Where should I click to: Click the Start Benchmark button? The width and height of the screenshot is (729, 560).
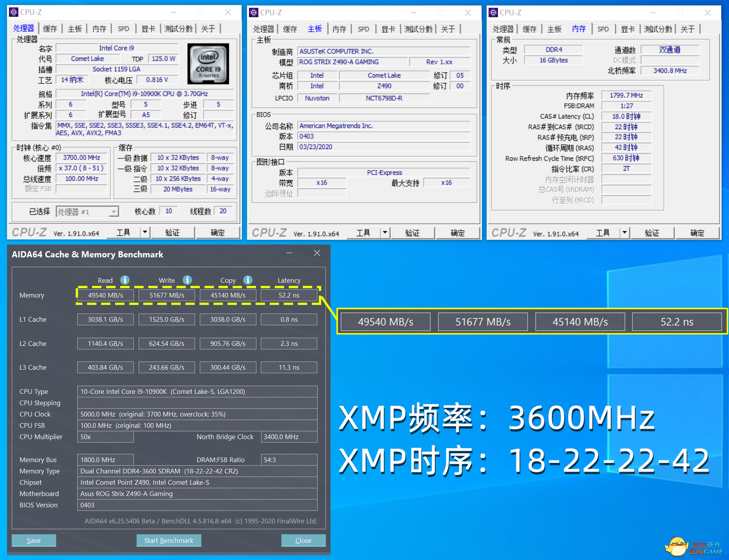169,541
